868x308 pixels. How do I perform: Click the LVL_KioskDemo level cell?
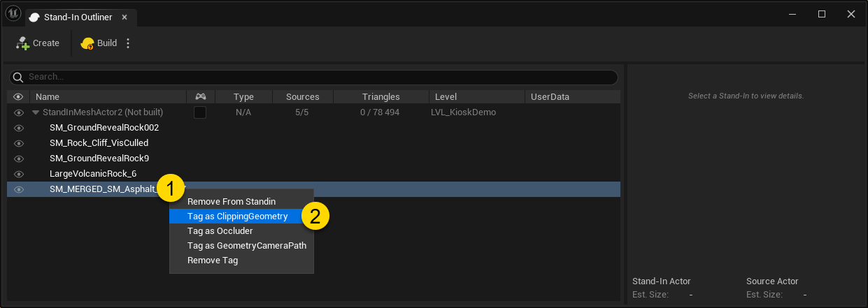pyautogui.click(x=464, y=112)
